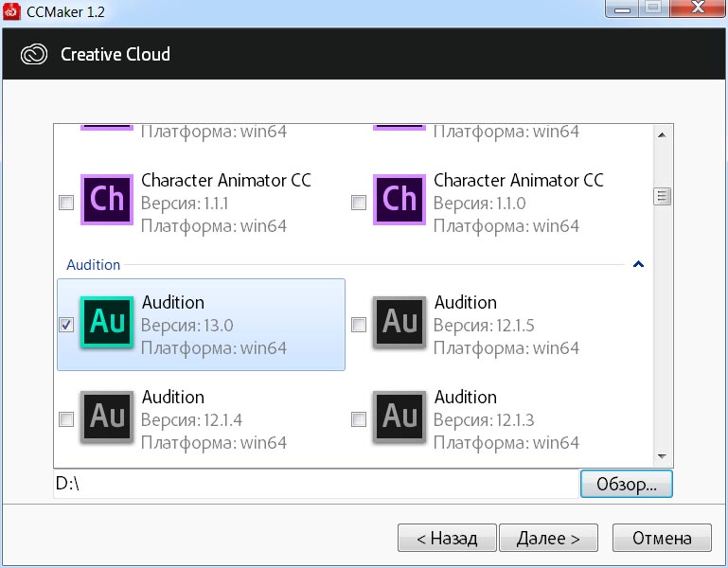Click the D:\ path input field

point(316,484)
